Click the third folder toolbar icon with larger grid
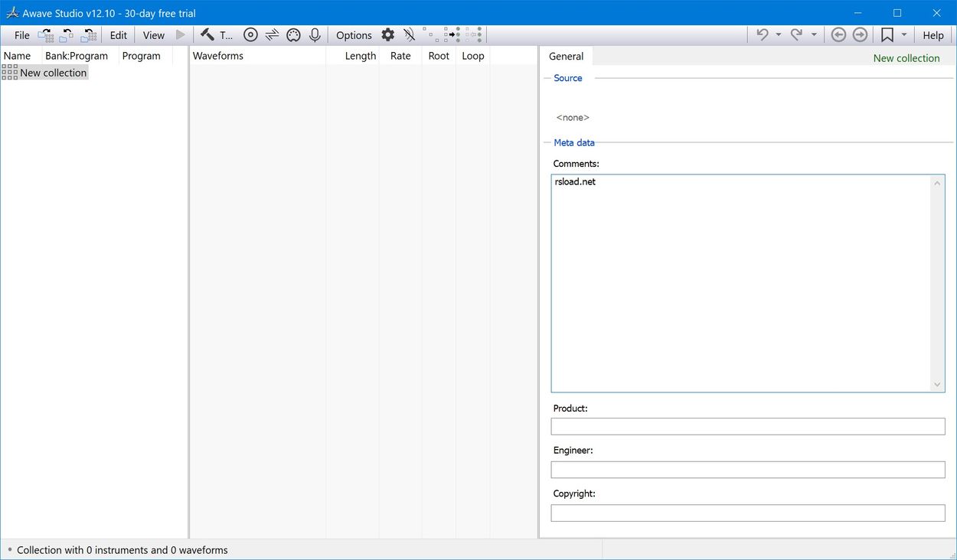The width and height of the screenshot is (957, 560). coord(90,35)
